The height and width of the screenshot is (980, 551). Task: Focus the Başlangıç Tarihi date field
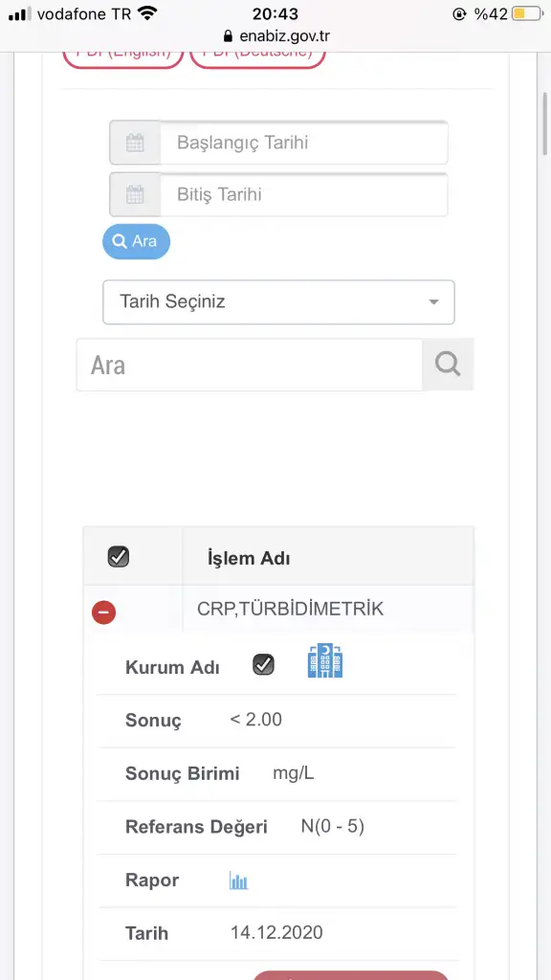click(303, 143)
